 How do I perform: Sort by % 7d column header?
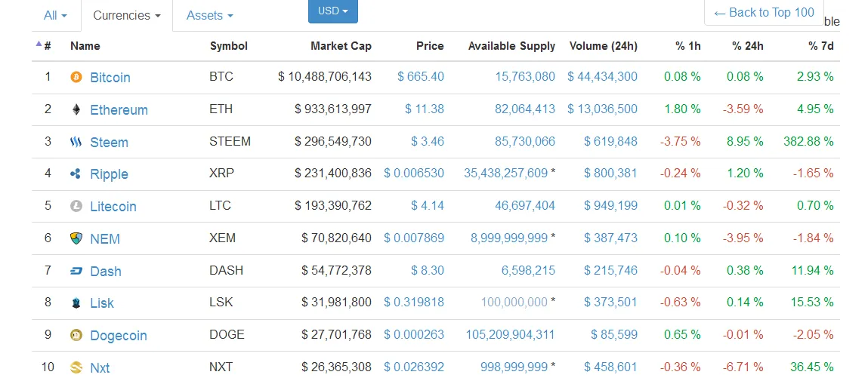[821, 46]
